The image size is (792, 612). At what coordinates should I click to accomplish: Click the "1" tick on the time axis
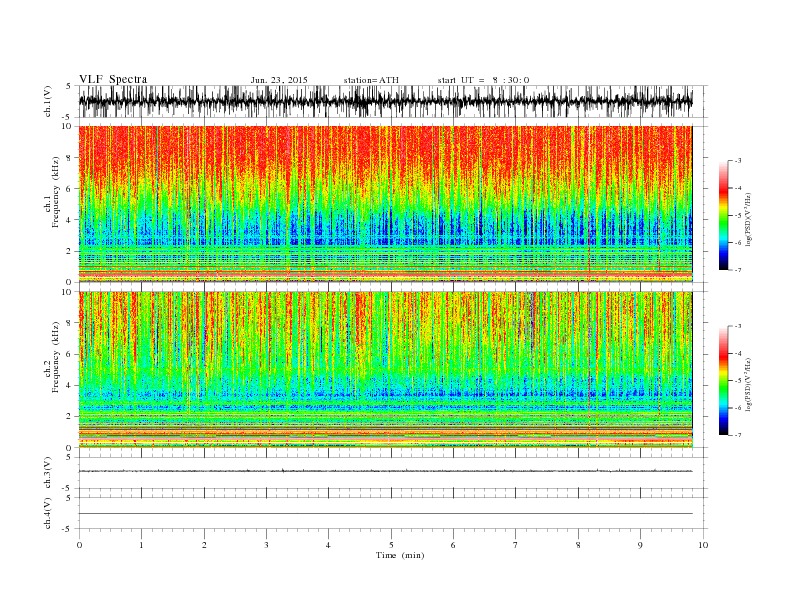pyautogui.click(x=141, y=545)
